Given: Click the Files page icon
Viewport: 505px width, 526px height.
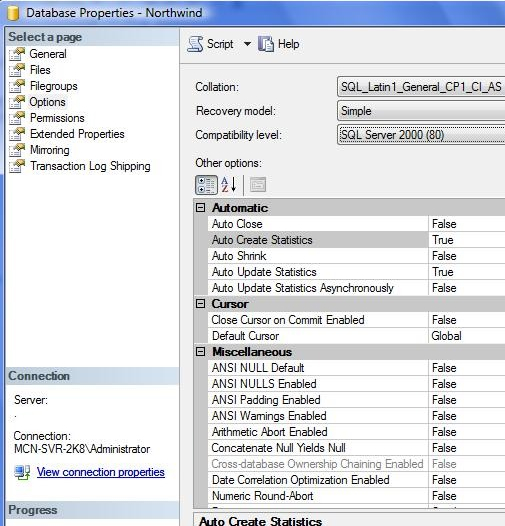Looking at the screenshot, I should tap(17, 70).
